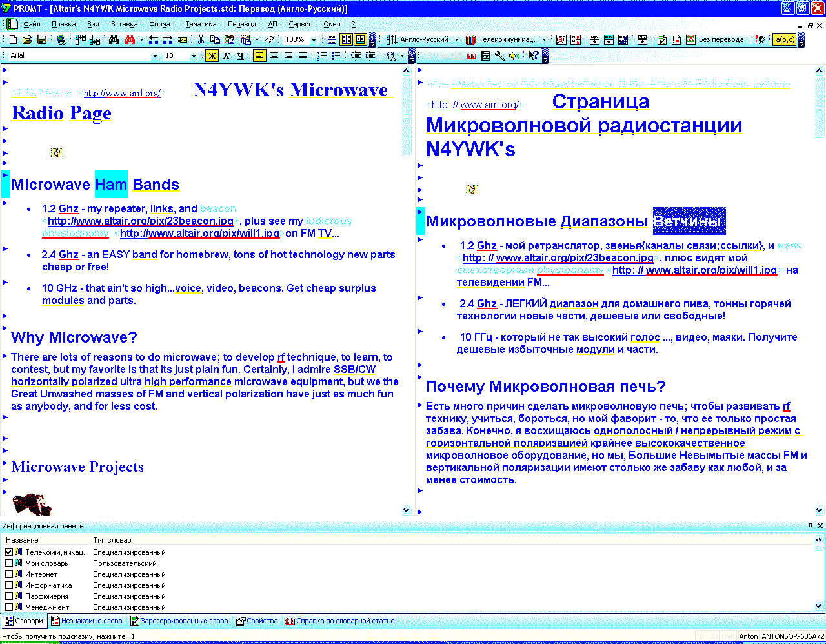Click the highlighted word 'Ham' in source pane

pyautogui.click(x=111, y=185)
